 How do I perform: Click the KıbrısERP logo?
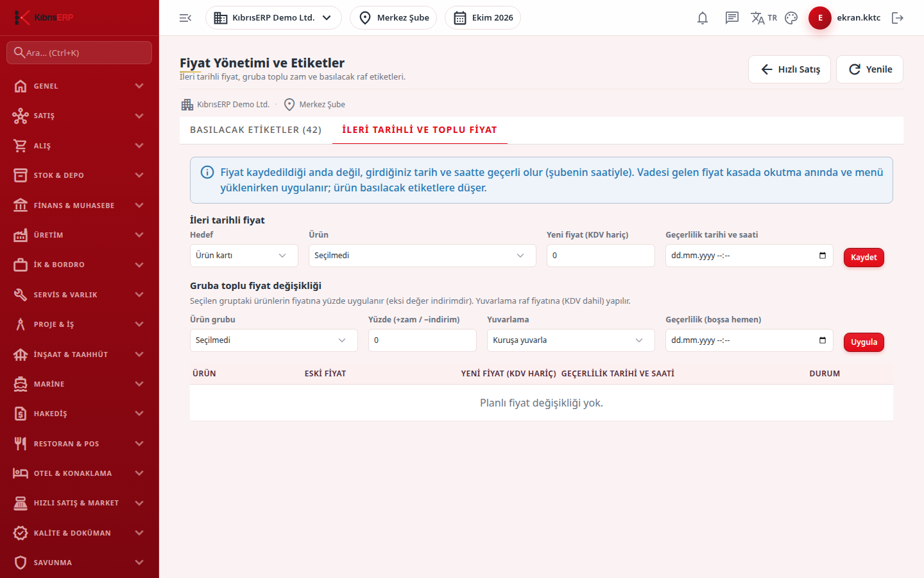click(x=44, y=17)
